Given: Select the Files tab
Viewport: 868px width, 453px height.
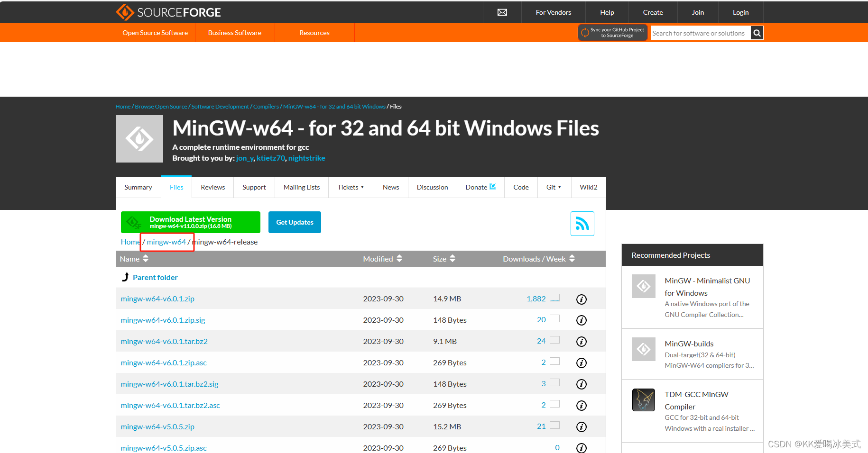Looking at the screenshot, I should 176,187.
